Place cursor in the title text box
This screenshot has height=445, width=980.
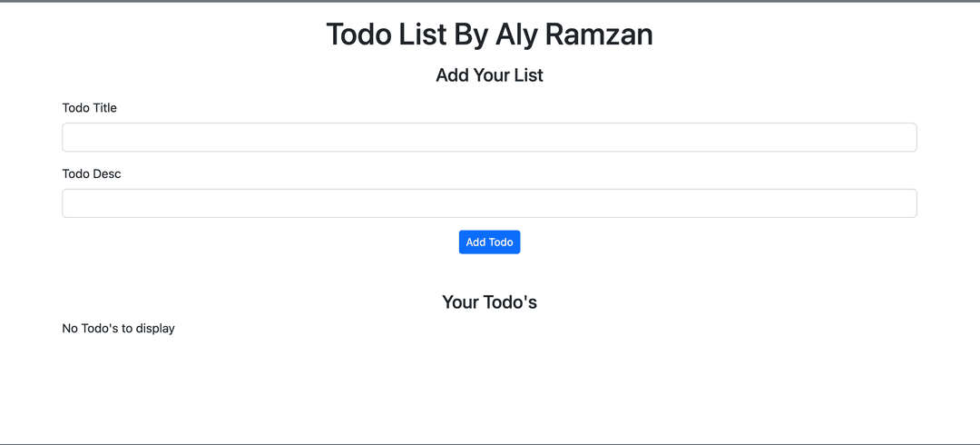[x=489, y=137]
